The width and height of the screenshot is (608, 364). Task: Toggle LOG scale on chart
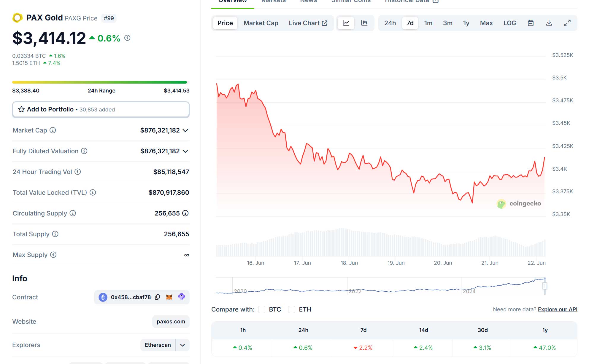(x=510, y=23)
